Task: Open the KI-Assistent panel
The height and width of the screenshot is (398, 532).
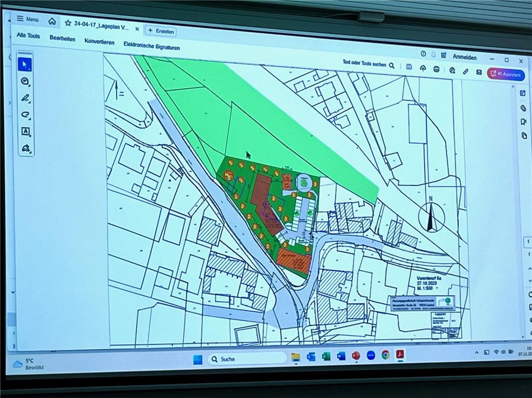Action: [506, 74]
